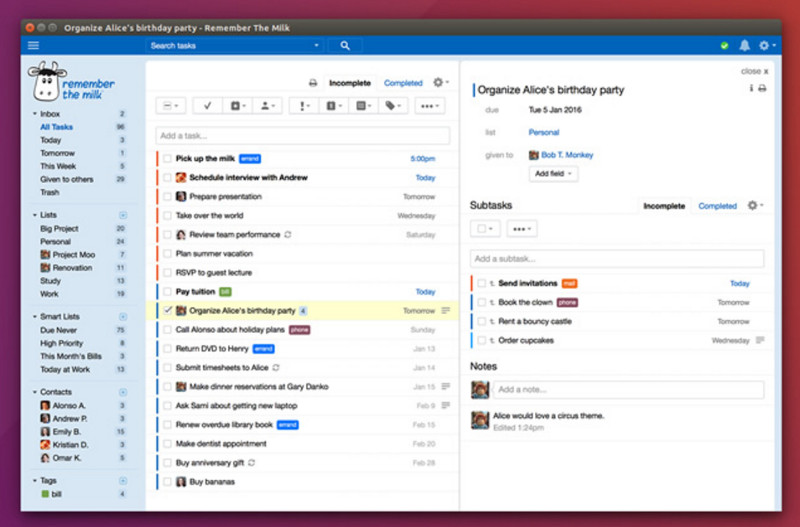
Task: Mark selected task complete with checkmark button
Action: [206, 105]
